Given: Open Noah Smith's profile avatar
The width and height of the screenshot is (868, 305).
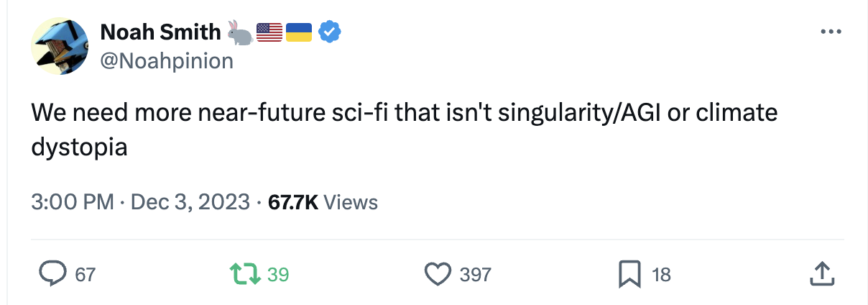Looking at the screenshot, I should [x=59, y=46].
